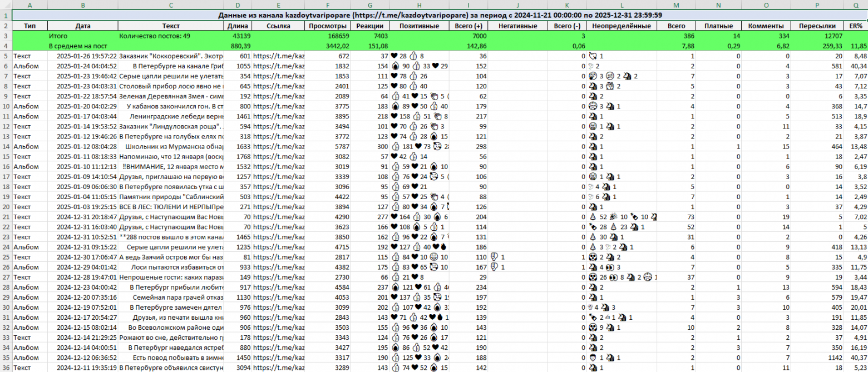This screenshot has height=372, width=868.
Task: Select column A header
Action: point(29,5)
